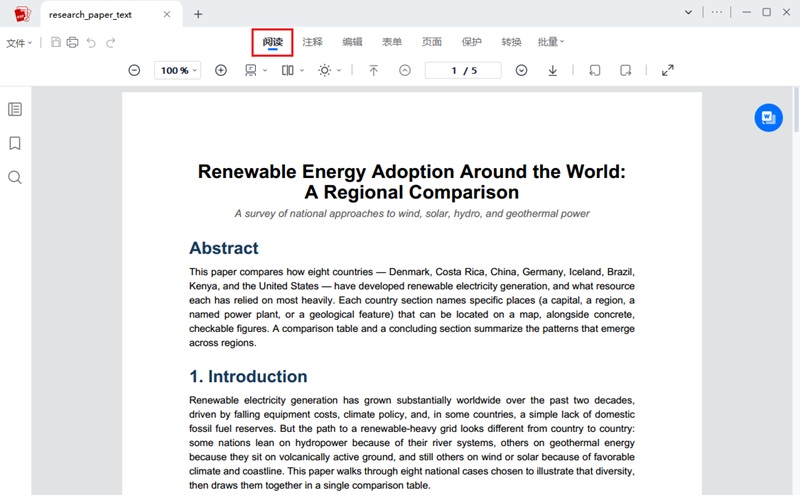The image size is (800, 495).
Task: Rotate the page clockwise
Action: click(x=626, y=70)
